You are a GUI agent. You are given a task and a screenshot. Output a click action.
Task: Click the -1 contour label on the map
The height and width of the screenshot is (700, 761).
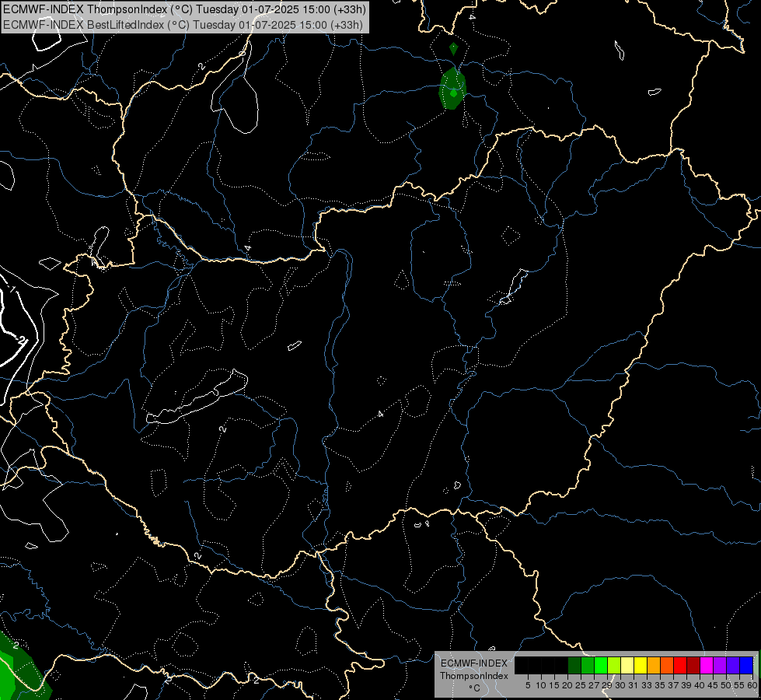click(x=12, y=289)
